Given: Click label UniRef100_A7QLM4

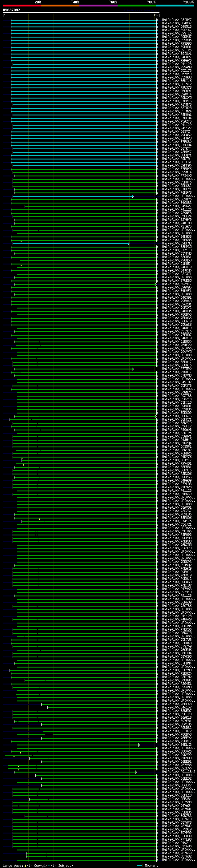Looking at the screenshot, I should pos(177,118).
